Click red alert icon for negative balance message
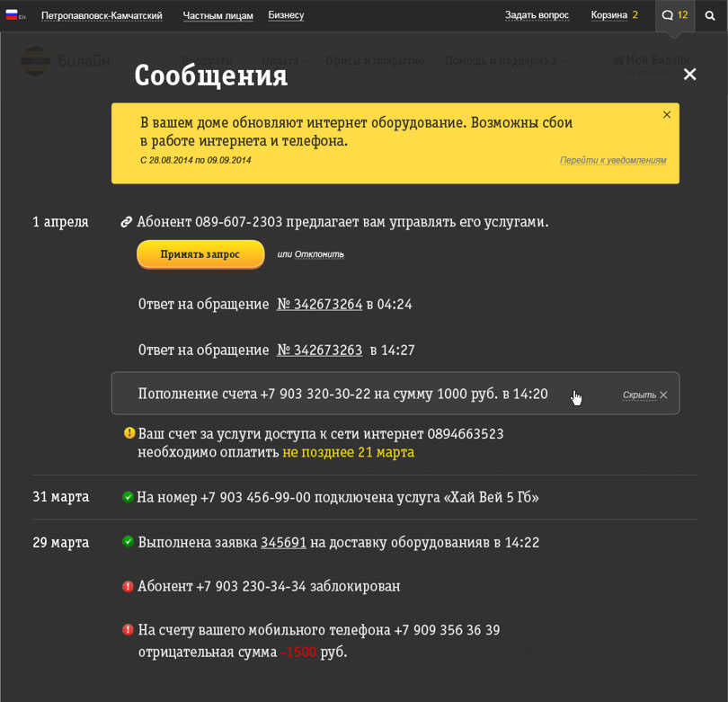This screenshot has width=728, height=702. click(x=128, y=630)
